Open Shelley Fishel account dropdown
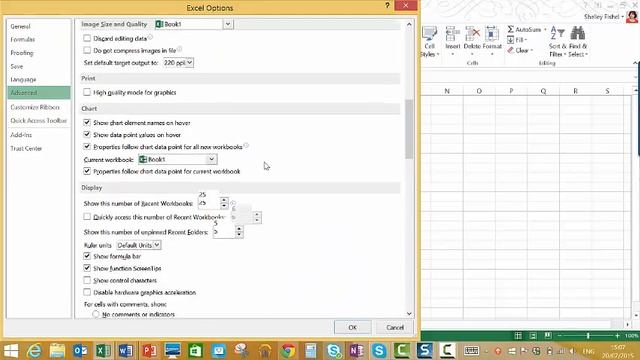 pos(623,17)
